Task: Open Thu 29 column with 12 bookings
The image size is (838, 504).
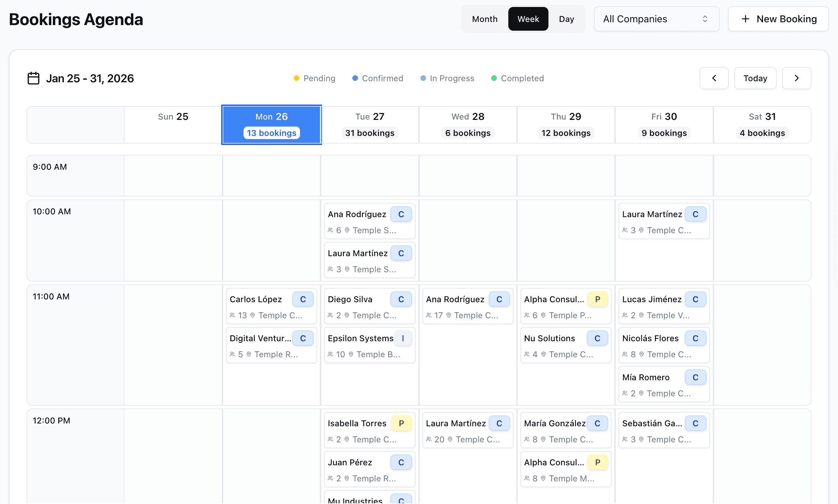Action: (566, 124)
